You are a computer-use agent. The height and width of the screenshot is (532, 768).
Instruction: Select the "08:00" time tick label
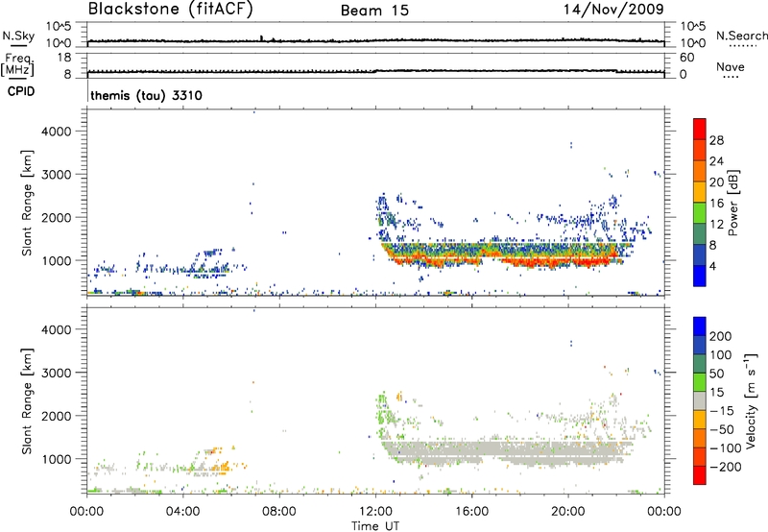[279, 512]
